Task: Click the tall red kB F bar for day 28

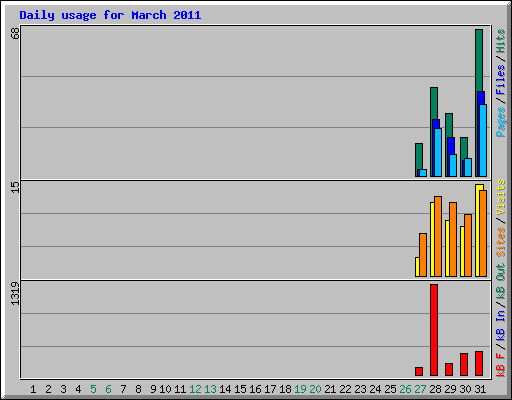Action: pos(434,330)
